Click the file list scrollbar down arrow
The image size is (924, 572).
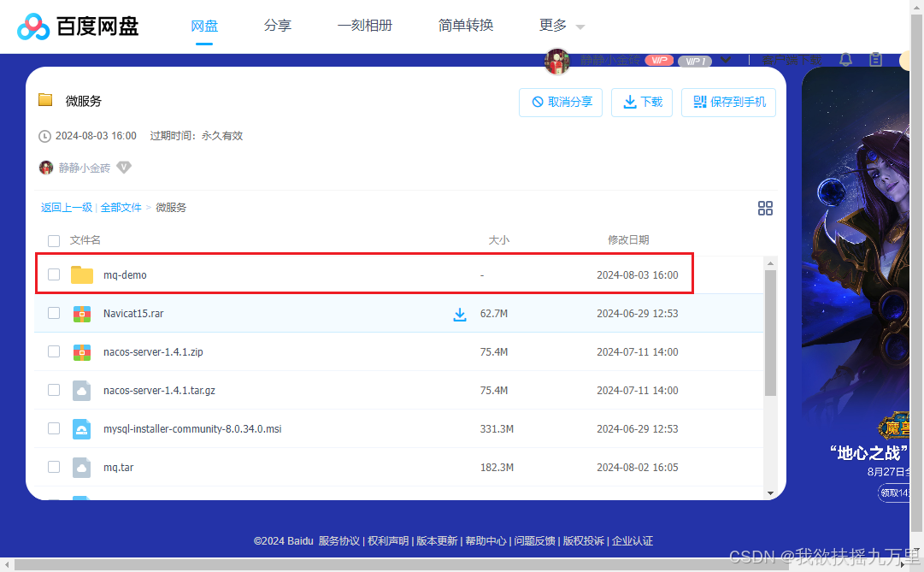coord(770,493)
